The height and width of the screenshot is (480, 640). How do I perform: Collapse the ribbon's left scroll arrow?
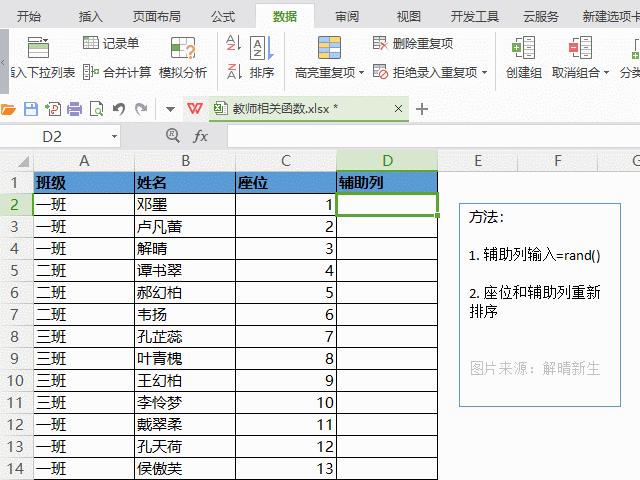point(4,62)
